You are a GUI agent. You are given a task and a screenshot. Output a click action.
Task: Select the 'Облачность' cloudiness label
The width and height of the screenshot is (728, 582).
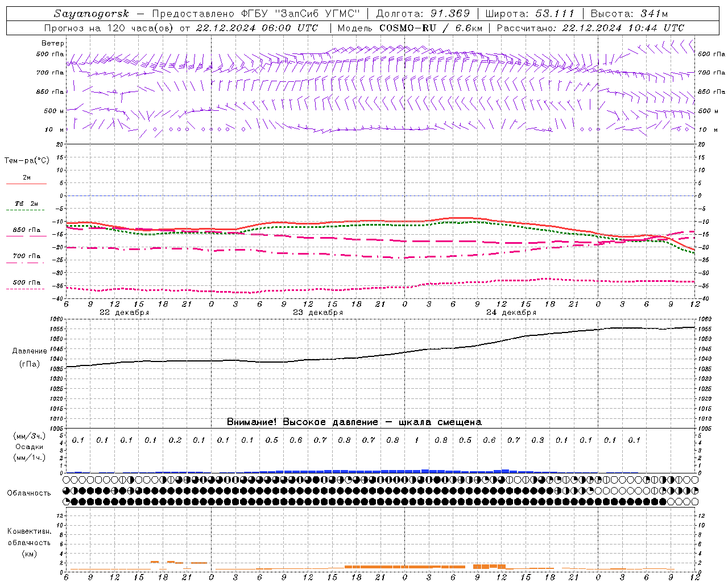(x=29, y=493)
